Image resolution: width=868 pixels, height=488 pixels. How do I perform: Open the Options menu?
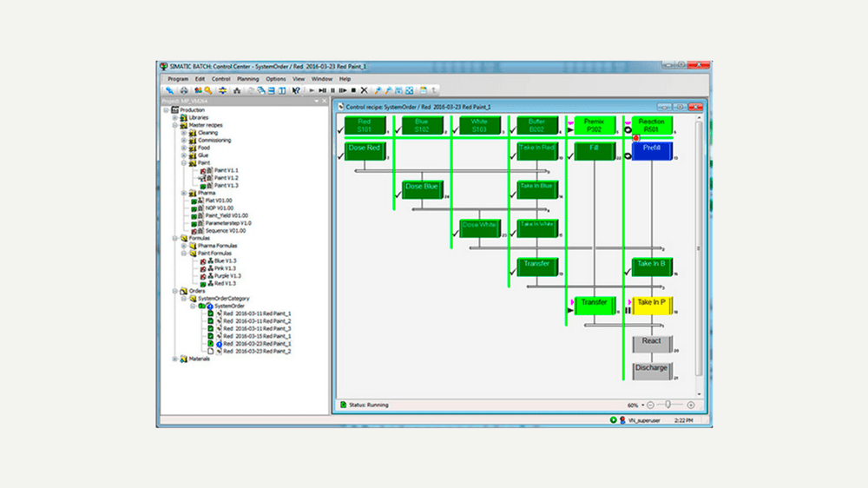click(276, 79)
